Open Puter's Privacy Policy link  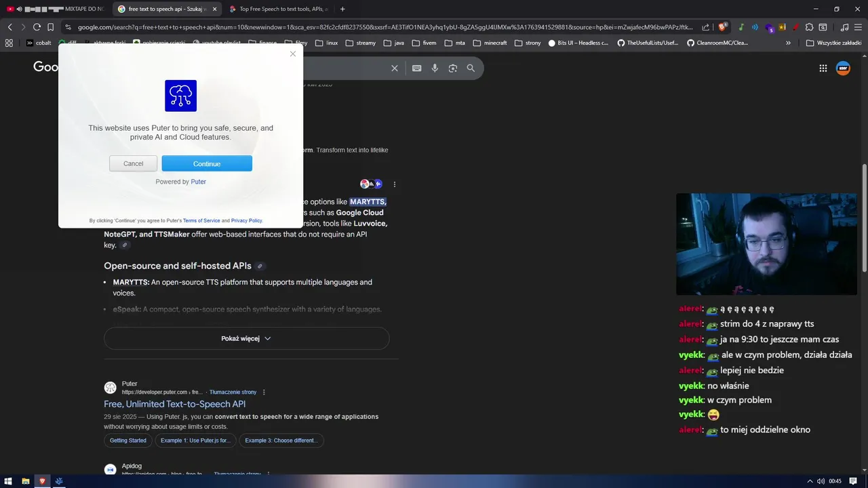[x=246, y=220]
